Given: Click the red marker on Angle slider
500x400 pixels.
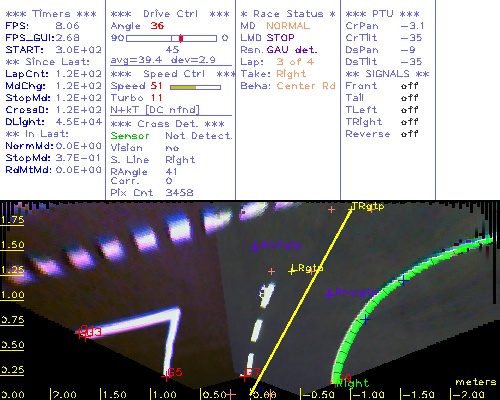Looking at the screenshot, I should pos(181,38).
